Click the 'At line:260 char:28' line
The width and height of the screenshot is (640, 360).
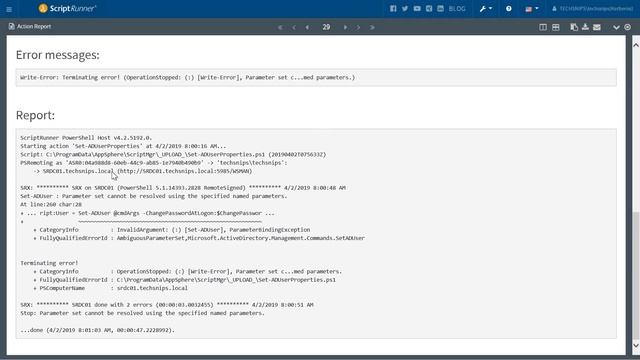tap(51, 204)
